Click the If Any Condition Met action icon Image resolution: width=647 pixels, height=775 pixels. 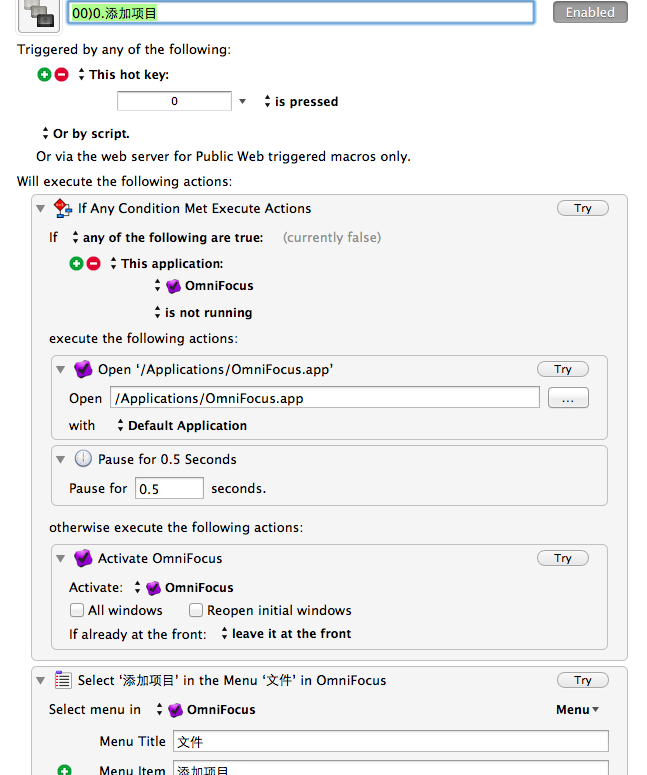(x=63, y=208)
